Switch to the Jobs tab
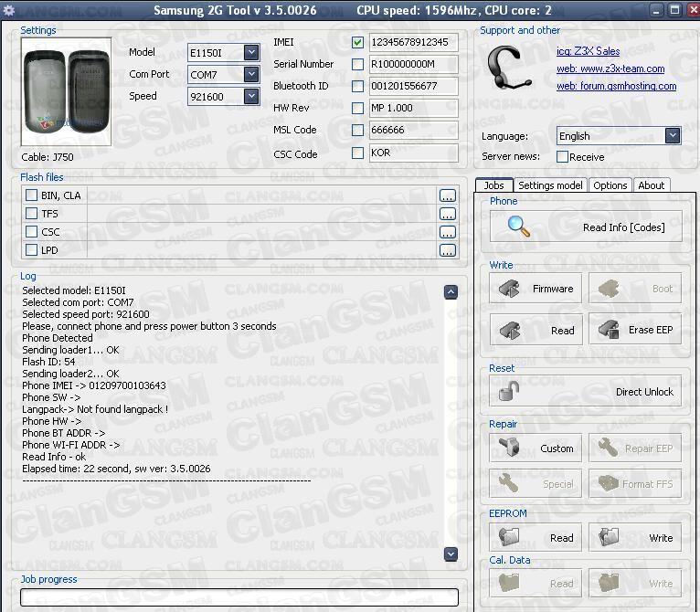 (x=493, y=185)
